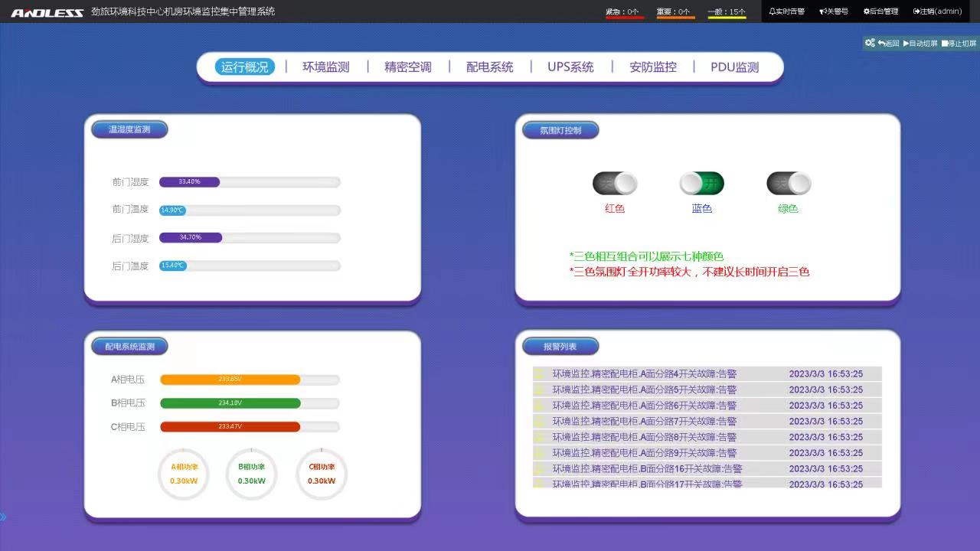
Task: Toggle the 红色 ambient light switch
Action: [615, 184]
